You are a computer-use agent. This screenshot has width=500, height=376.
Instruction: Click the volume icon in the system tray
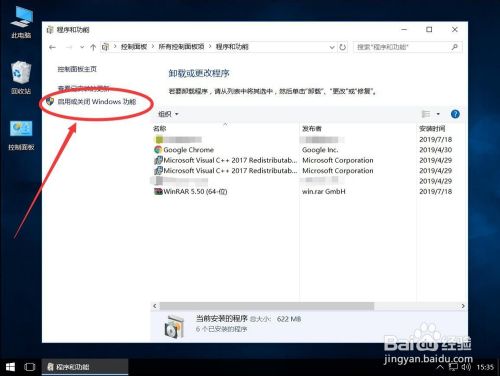[466, 367]
